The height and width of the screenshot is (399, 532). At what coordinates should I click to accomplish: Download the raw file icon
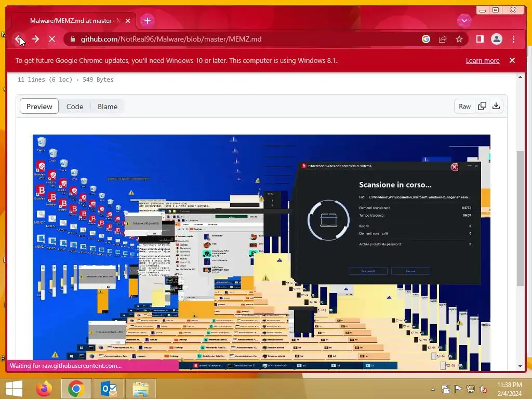496,107
